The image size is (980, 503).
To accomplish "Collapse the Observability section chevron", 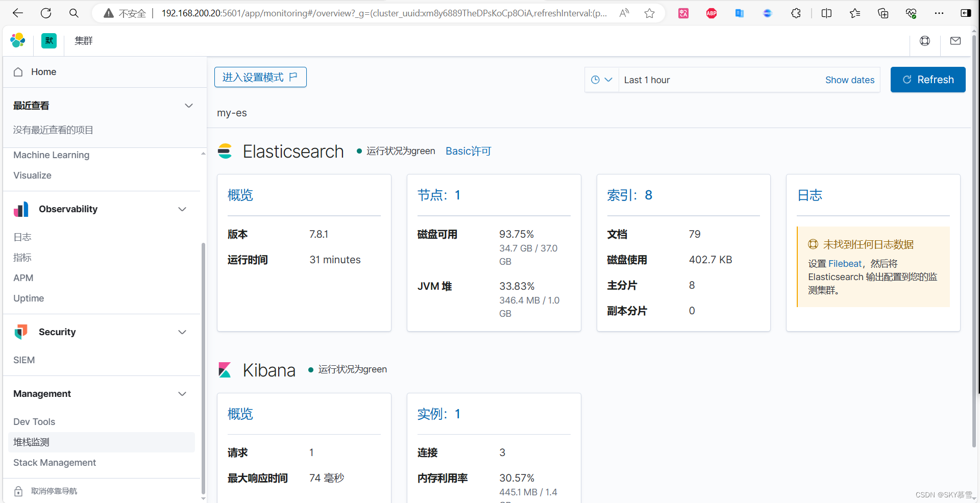I will click(x=182, y=209).
